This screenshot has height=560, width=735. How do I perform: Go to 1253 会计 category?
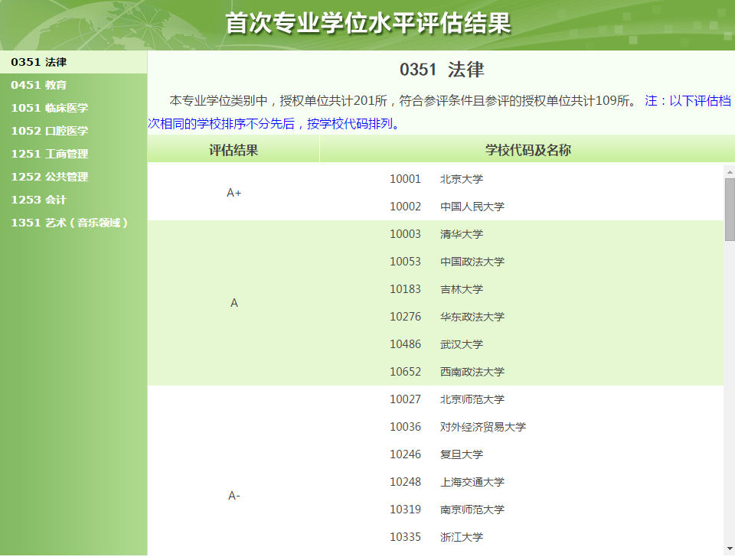point(39,200)
